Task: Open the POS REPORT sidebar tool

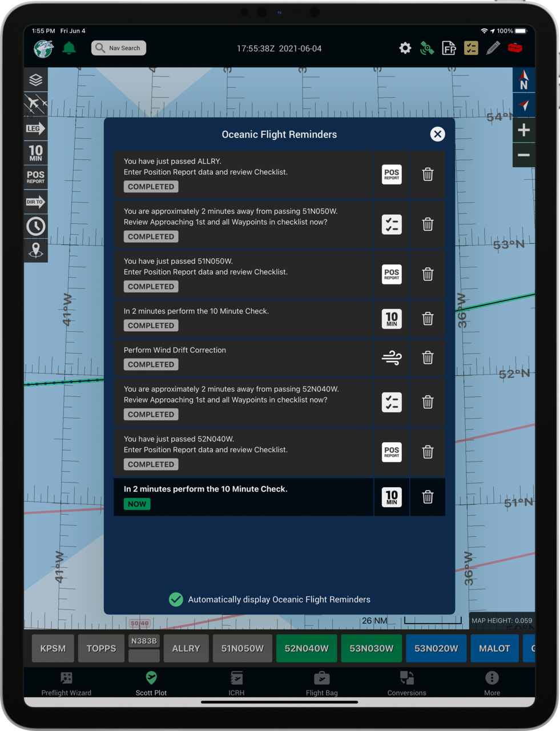Action: click(x=35, y=177)
